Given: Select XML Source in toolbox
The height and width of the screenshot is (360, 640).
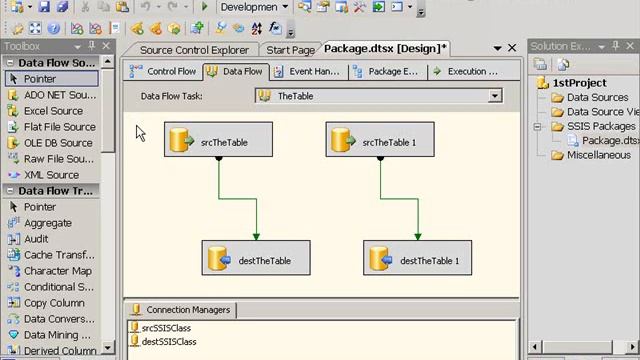Looking at the screenshot, I should pyautogui.click(x=52, y=175).
